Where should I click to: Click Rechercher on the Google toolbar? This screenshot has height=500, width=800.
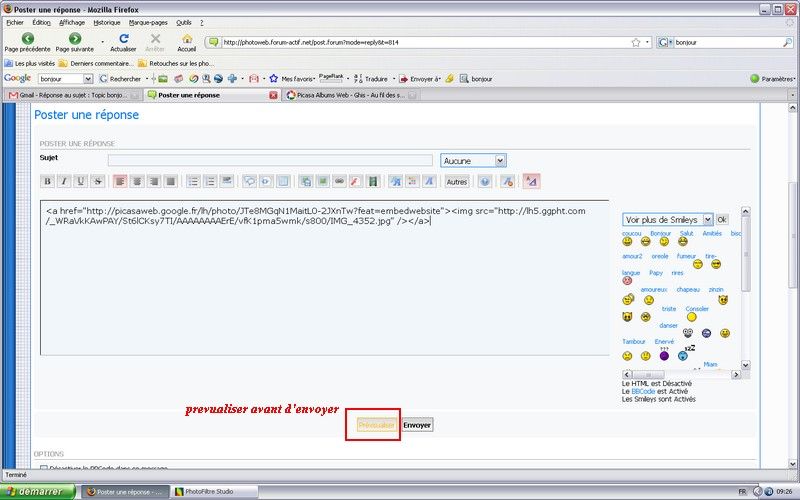[120, 79]
